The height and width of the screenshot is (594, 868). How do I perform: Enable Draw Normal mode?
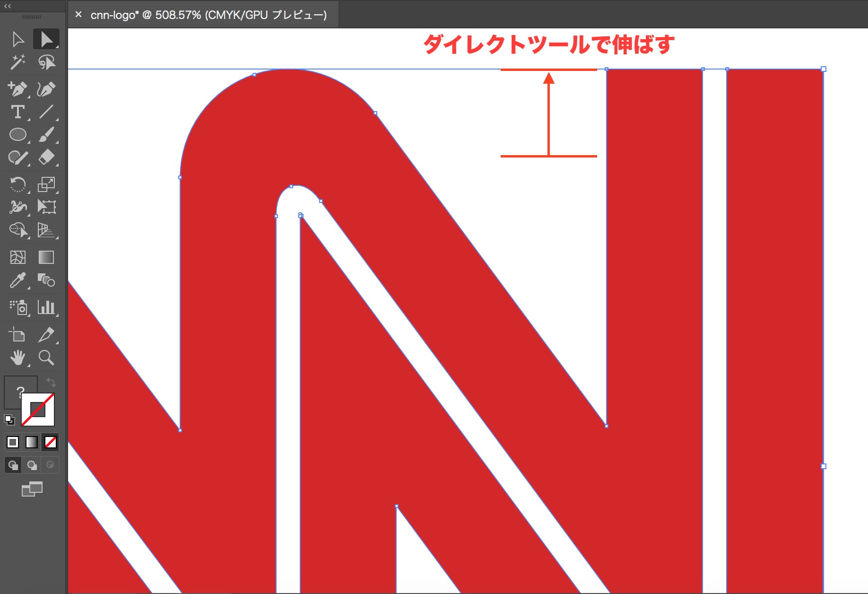(x=13, y=465)
